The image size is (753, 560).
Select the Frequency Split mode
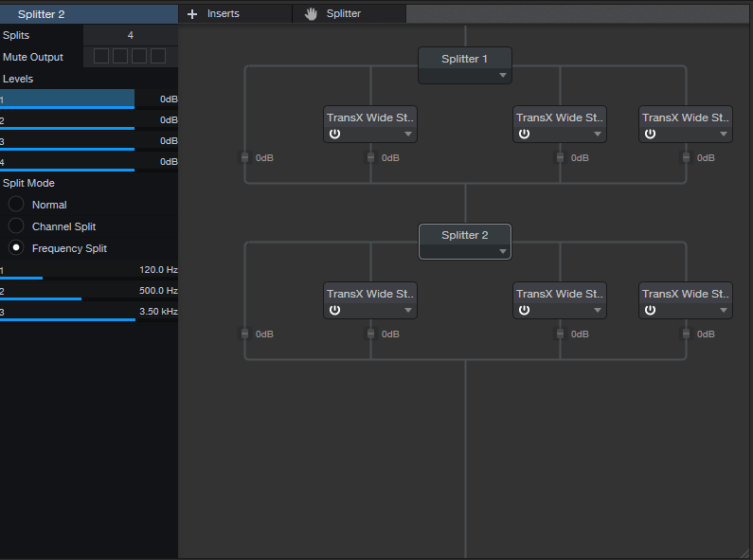point(16,248)
